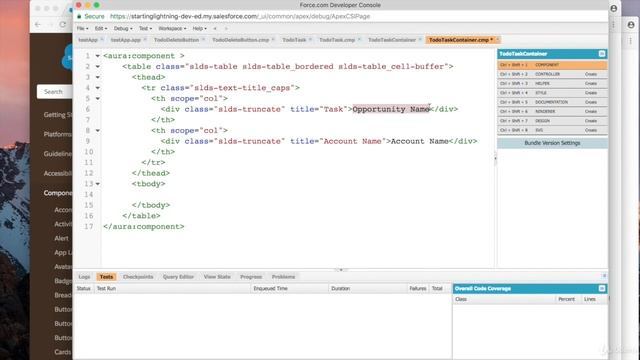Screen dimensions: 640x360
Task: Reload the page in background browser window
Action: point(62,24)
